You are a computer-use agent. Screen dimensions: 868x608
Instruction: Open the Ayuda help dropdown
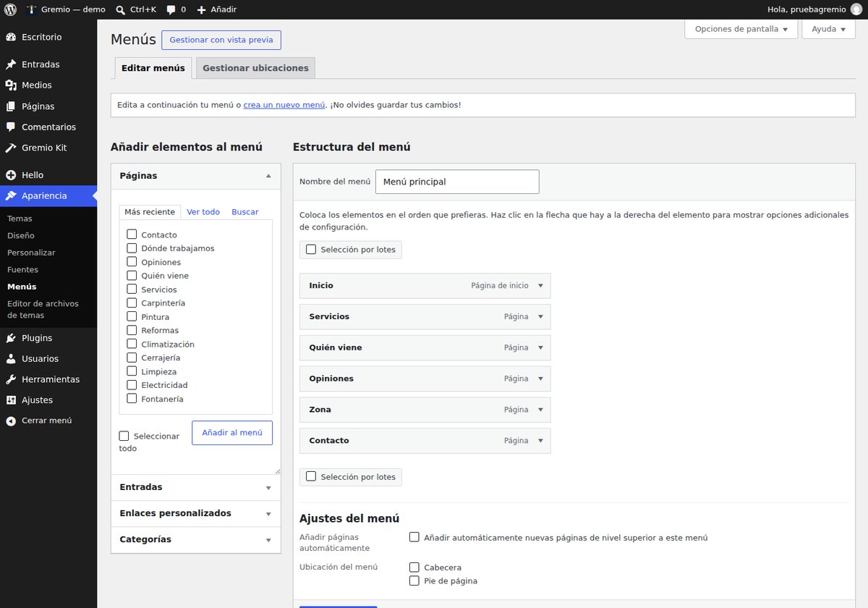pos(828,29)
